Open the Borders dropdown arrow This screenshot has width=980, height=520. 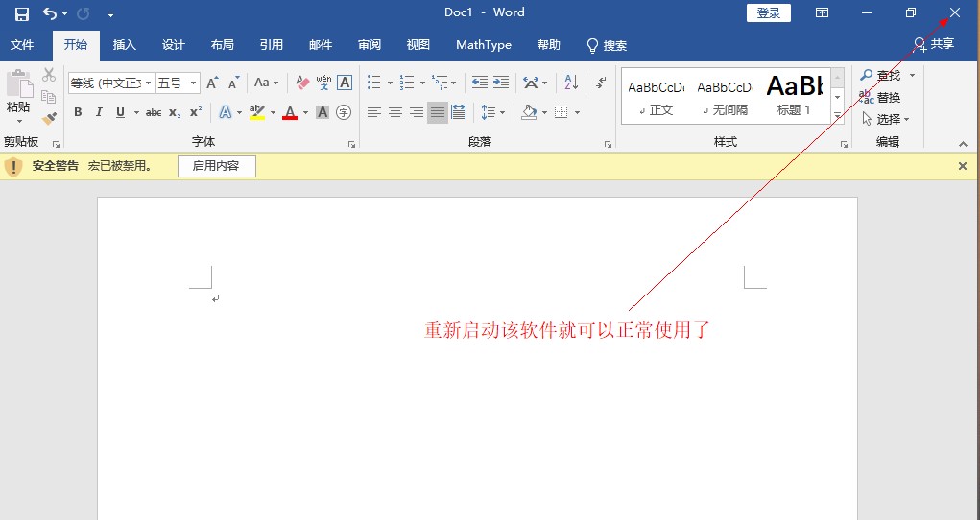[x=577, y=113]
